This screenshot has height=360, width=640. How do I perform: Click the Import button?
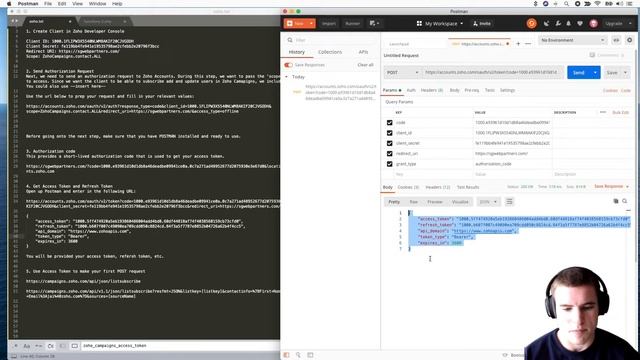(329, 24)
